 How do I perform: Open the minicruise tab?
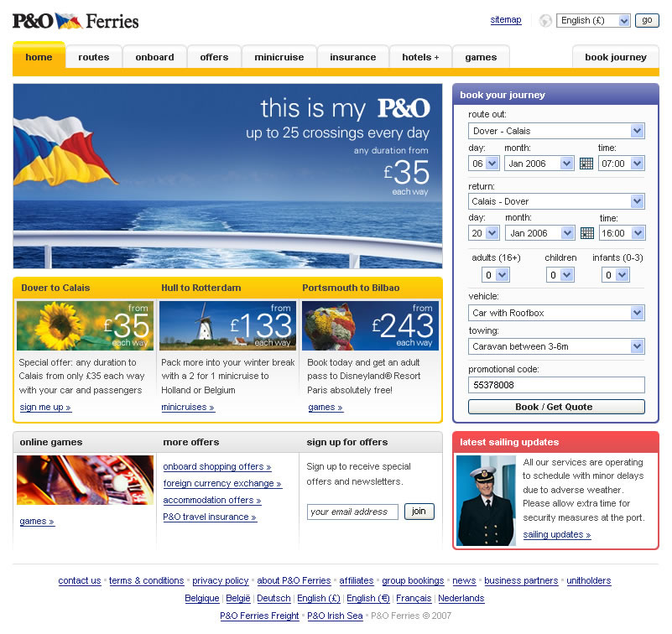click(279, 57)
